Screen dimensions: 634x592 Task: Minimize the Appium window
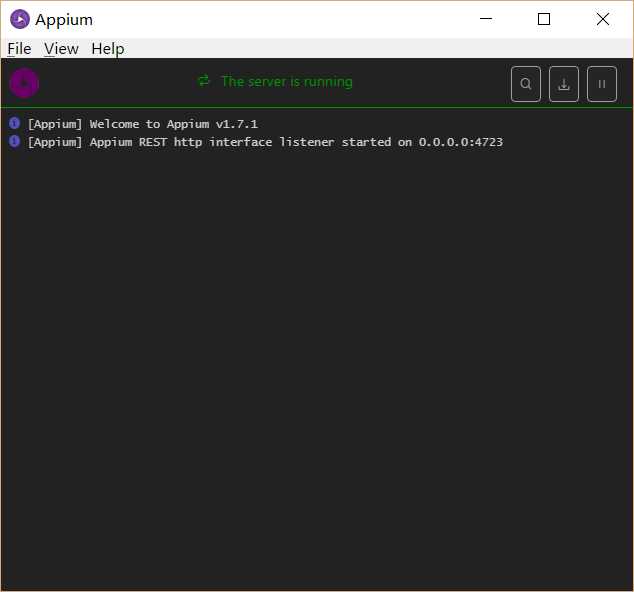click(486, 19)
